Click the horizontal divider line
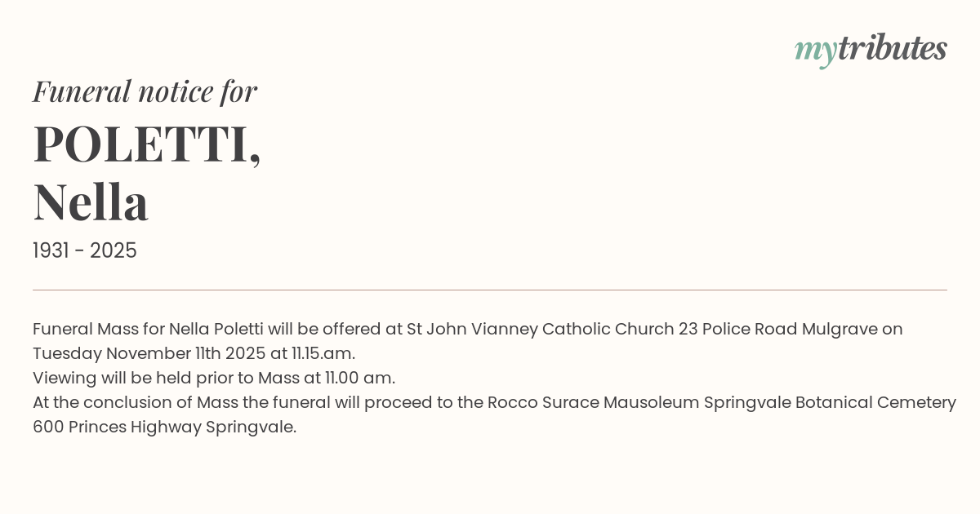980x514 pixels. click(490, 290)
